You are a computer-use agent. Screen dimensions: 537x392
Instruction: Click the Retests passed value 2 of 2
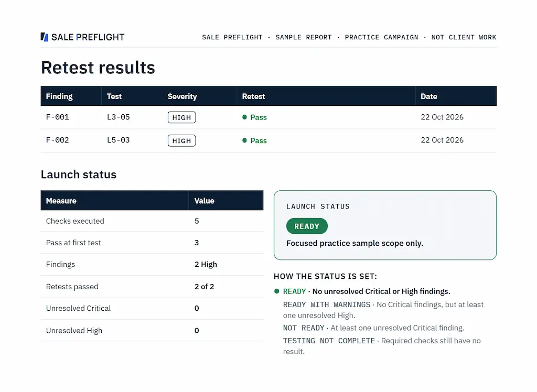(204, 287)
